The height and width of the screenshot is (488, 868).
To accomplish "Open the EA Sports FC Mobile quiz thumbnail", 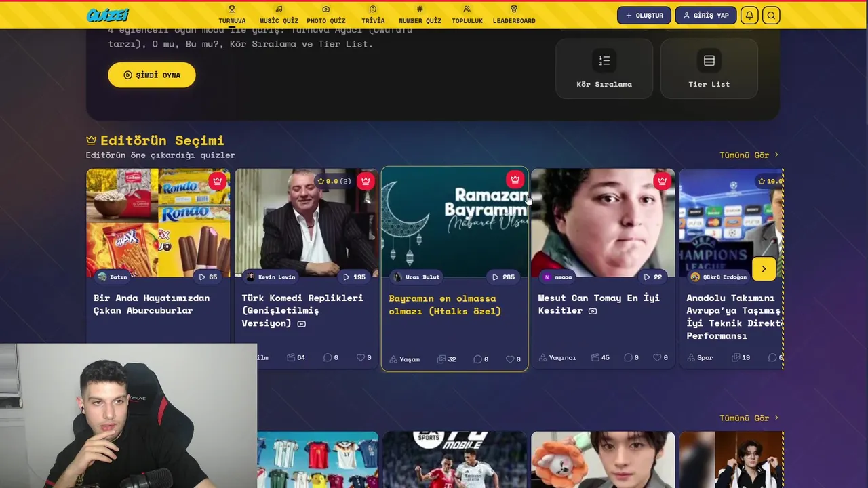I will pos(455,460).
